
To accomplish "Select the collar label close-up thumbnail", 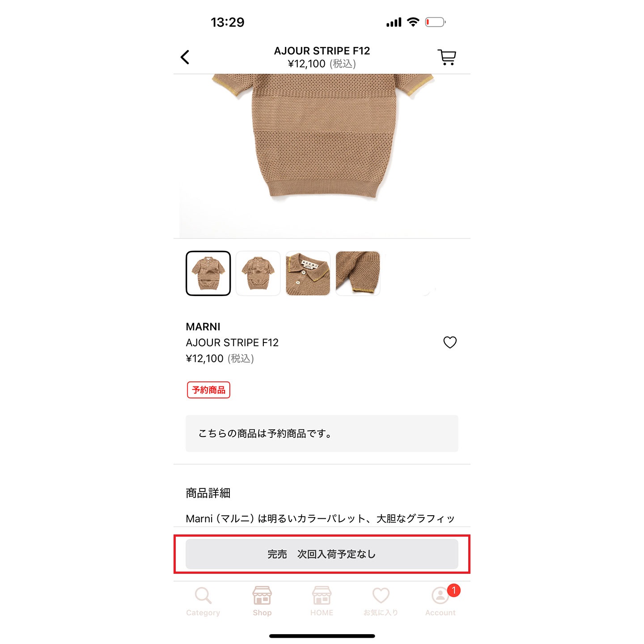I will (308, 273).
